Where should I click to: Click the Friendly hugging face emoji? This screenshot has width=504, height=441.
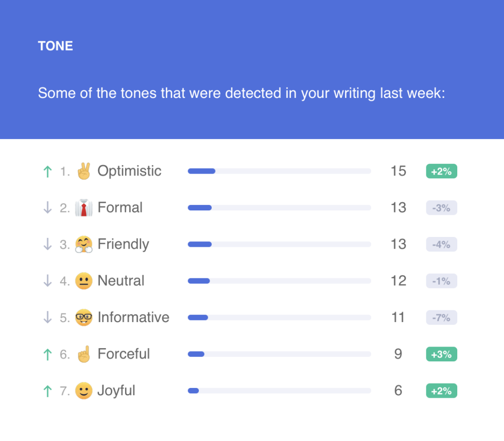[84, 244]
